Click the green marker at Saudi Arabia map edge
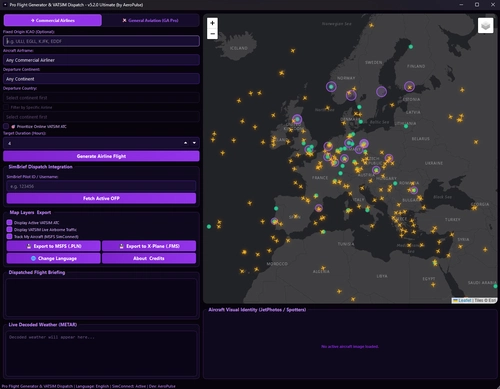Viewport: 500px width, 389px height. (x=495, y=286)
